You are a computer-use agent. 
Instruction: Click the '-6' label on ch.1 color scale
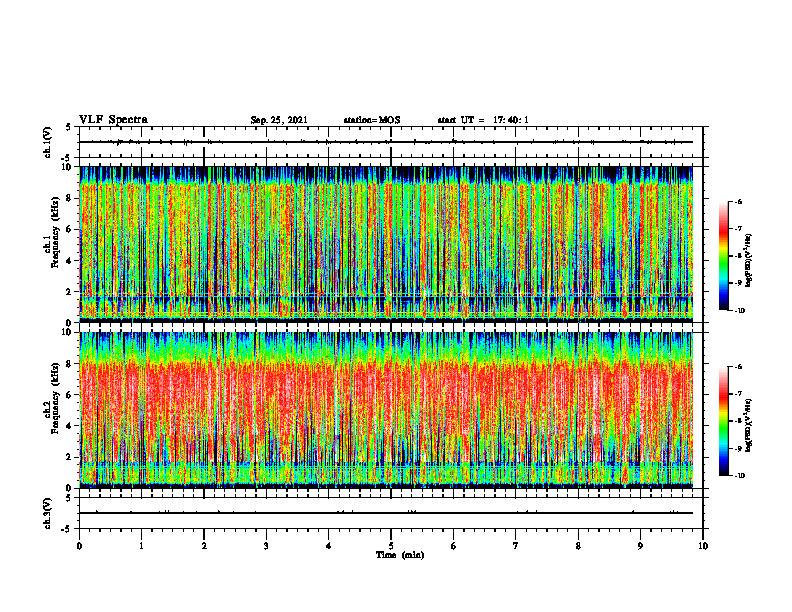739,202
